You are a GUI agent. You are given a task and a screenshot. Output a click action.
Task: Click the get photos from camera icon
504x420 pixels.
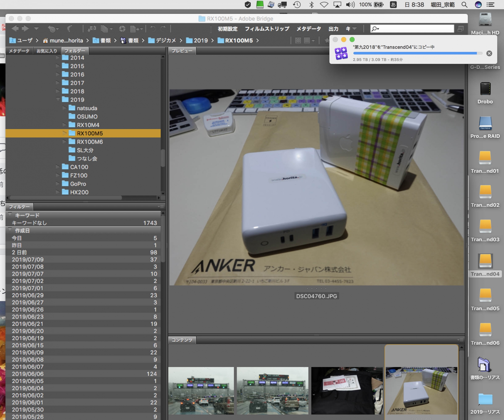tap(92, 28)
